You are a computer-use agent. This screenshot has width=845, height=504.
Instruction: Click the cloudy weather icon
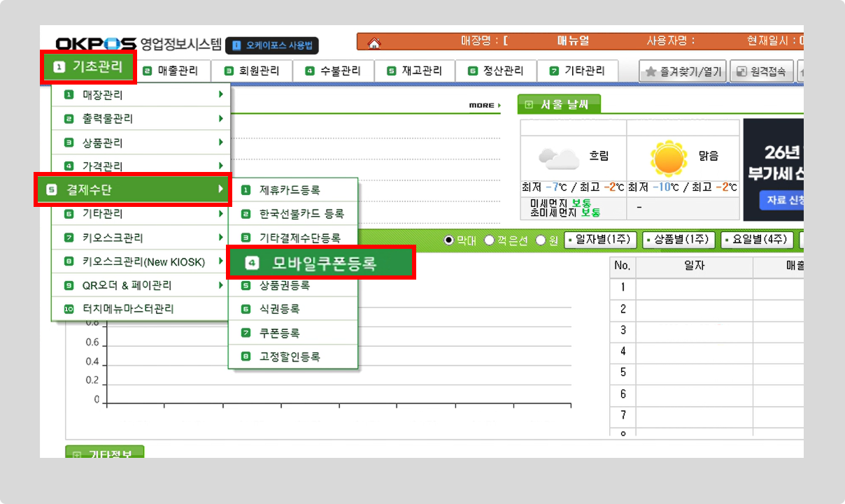tap(559, 159)
